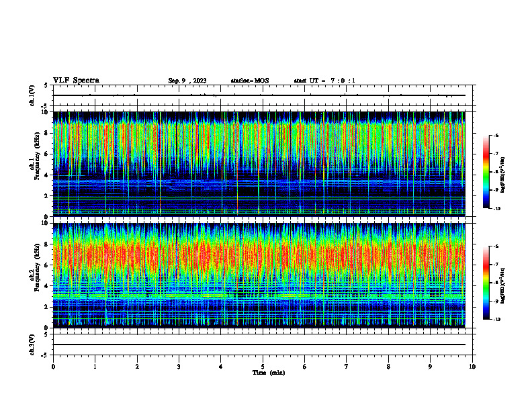Click time axis tick label "5"

[x=263, y=367]
